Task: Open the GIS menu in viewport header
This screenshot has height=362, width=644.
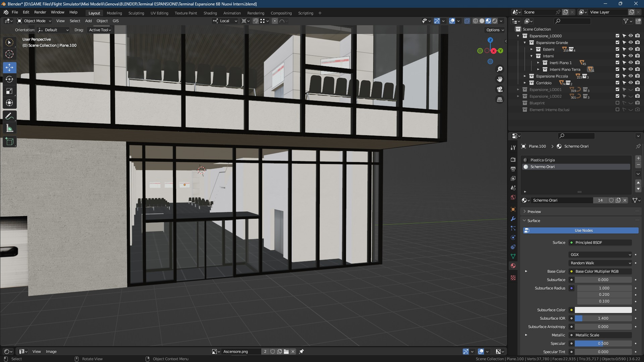Action: click(x=116, y=21)
